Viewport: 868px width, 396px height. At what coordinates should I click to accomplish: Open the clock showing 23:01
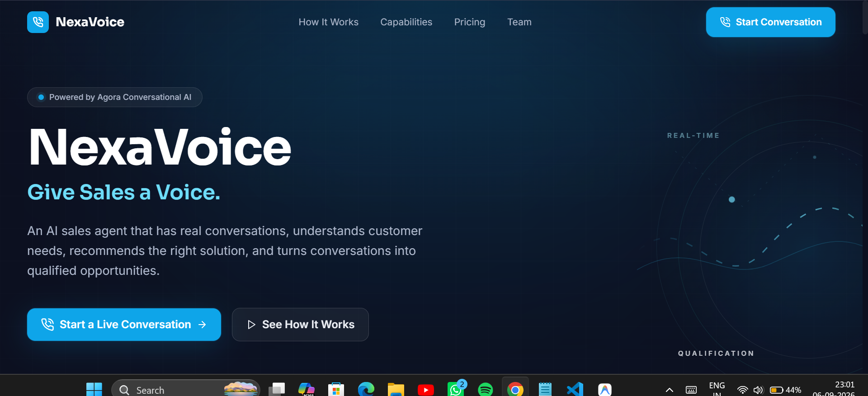pyautogui.click(x=834, y=389)
